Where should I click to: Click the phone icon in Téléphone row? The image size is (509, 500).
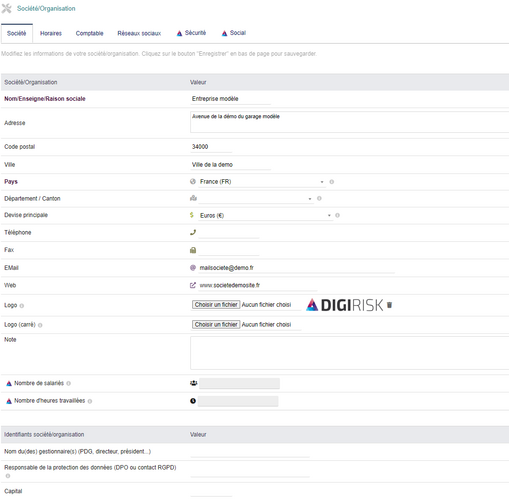tap(193, 232)
